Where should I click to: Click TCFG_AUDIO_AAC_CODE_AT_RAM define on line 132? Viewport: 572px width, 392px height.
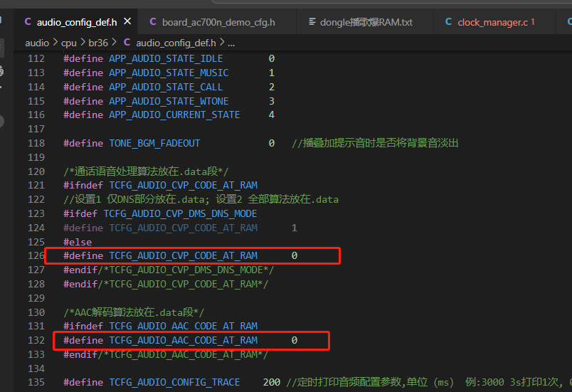coord(183,340)
